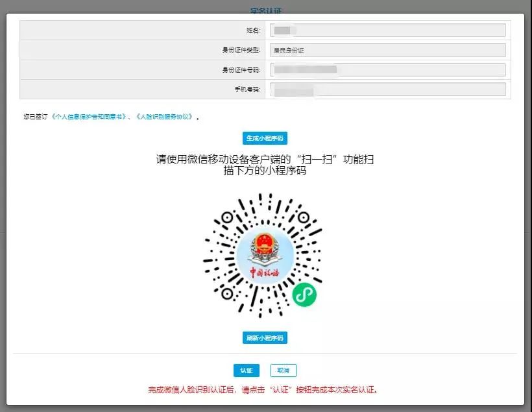The image size is (532, 412).
Task: Click the scan instruction text mentioning 扫一扫
Action: tap(265, 165)
